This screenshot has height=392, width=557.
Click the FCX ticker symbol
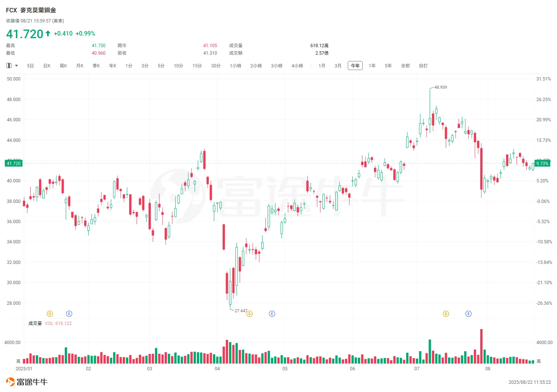(x=11, y=10)
